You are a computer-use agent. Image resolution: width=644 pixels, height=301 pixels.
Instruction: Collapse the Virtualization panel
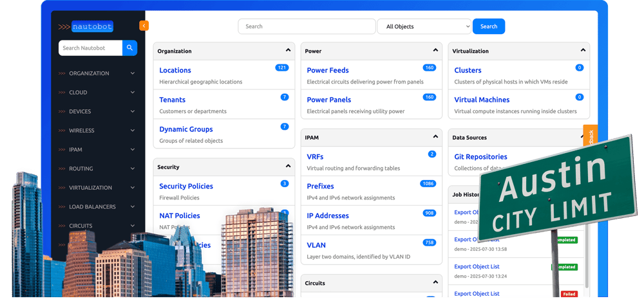click(x=583, y=50)
